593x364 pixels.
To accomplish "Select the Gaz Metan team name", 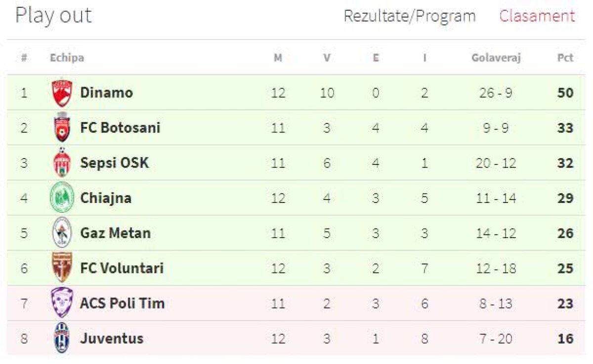I will coord(115,233).
